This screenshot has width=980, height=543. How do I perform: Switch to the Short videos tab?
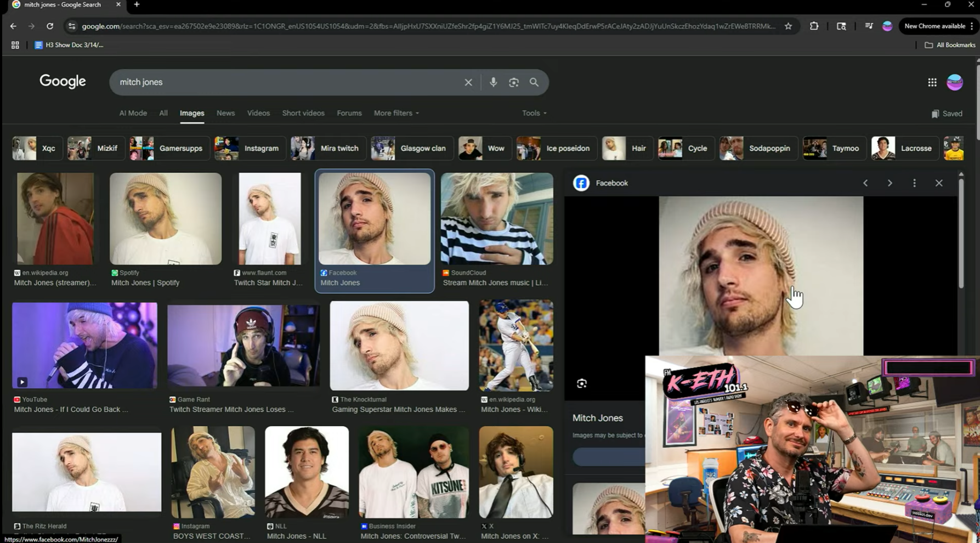[303, 113]
